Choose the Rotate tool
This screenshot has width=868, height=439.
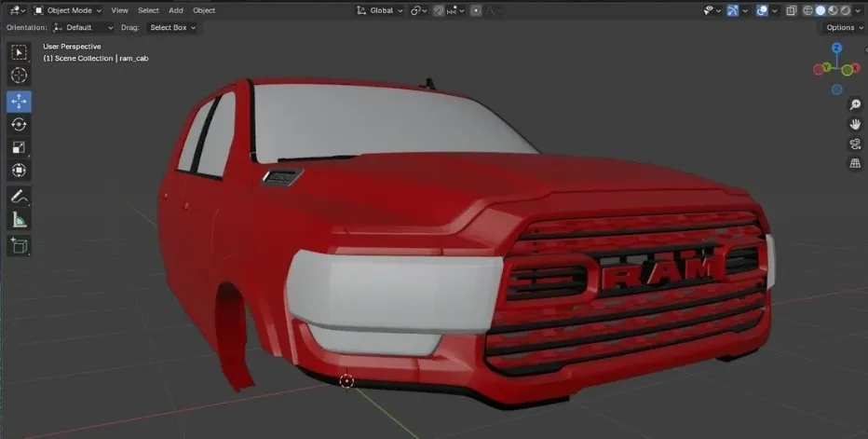[19, 124]
